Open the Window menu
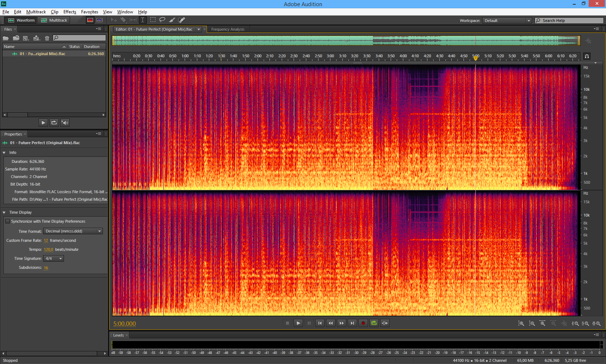Image resolution: width=606 pixels, height=364 pixels. (x=125, y=12)
